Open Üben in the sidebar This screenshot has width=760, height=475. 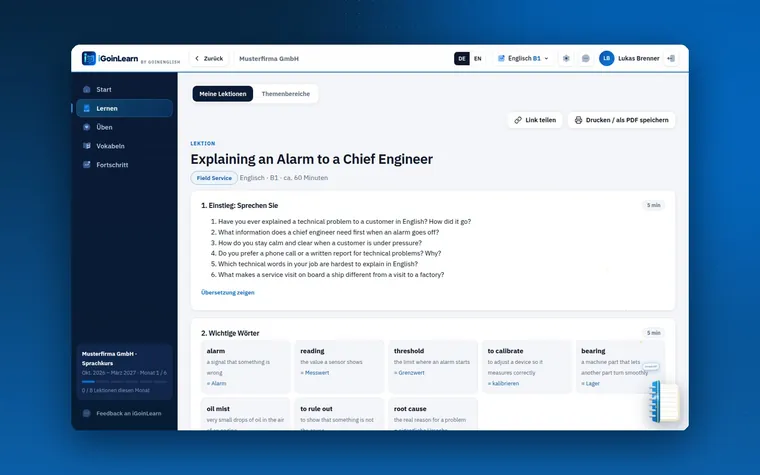click(124, 127)
